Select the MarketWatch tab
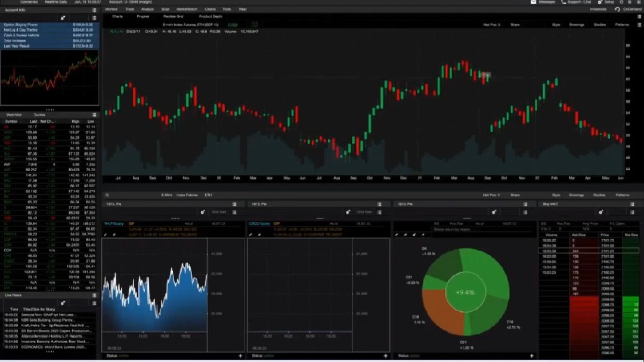The width and height of the screenshot is (644, 362). coord(187,9)
